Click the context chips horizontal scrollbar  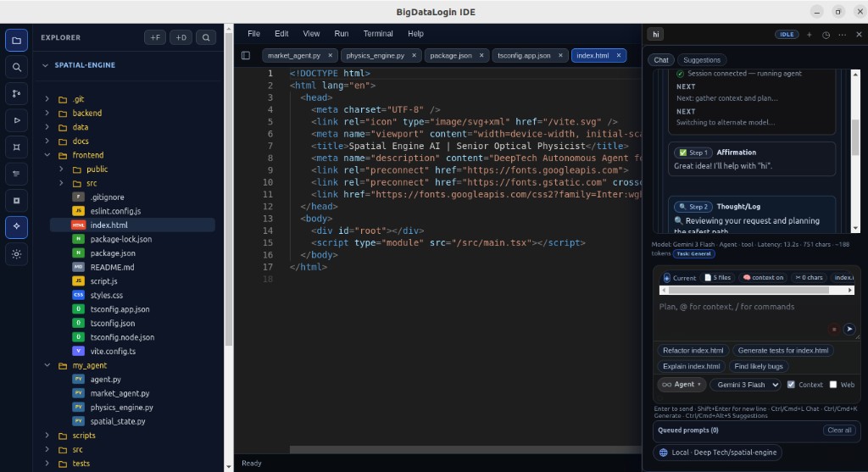[757, 290]
